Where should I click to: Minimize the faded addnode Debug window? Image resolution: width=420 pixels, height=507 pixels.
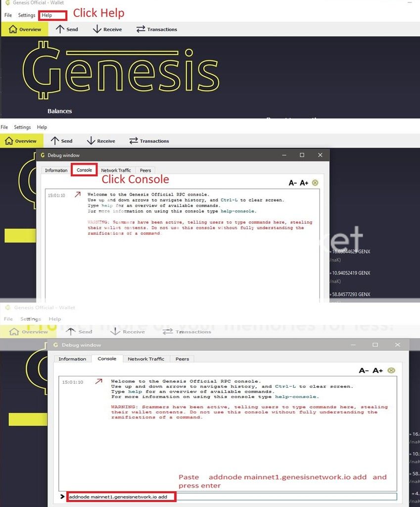point(353,345)
